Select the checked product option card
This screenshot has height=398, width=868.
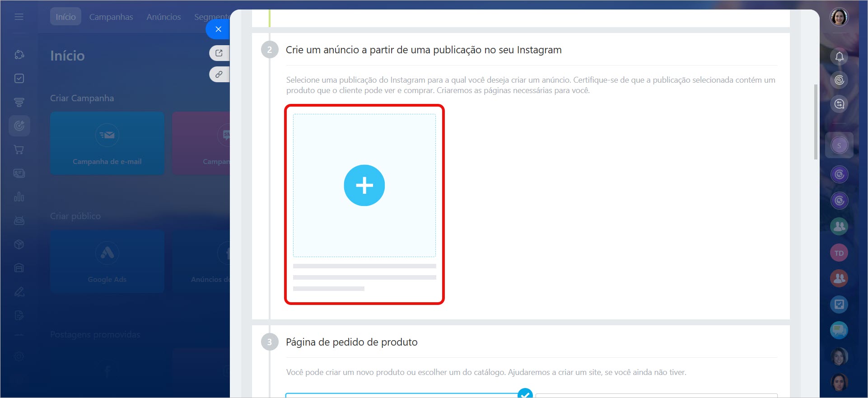409,395
